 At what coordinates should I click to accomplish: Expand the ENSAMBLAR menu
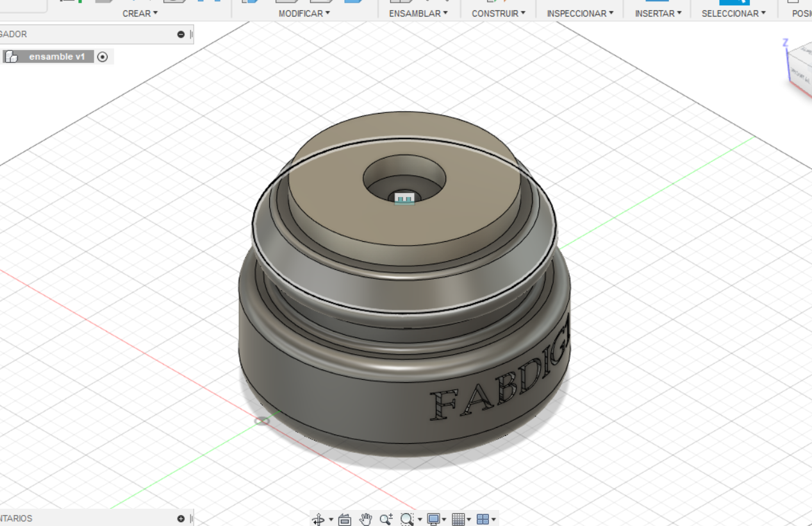(x=418, y=13)
